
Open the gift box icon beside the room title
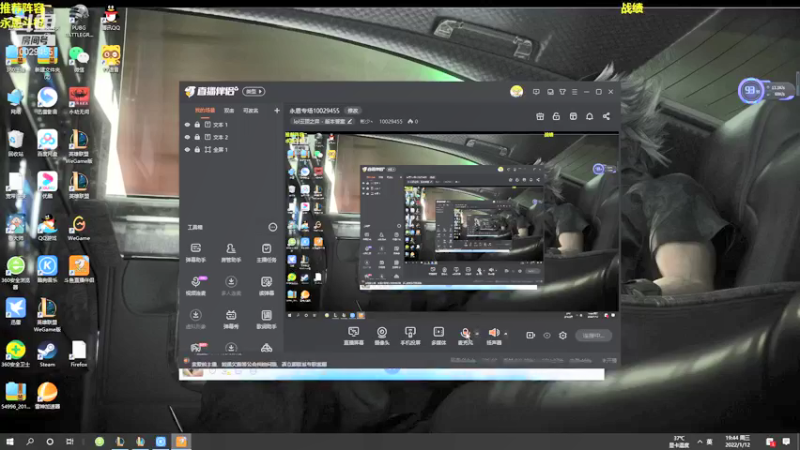540,116
